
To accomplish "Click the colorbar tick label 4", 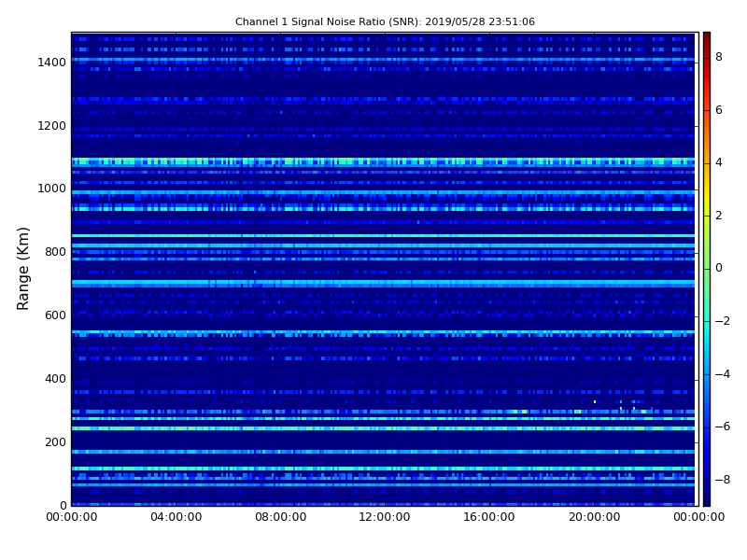I will pos(719,162).
